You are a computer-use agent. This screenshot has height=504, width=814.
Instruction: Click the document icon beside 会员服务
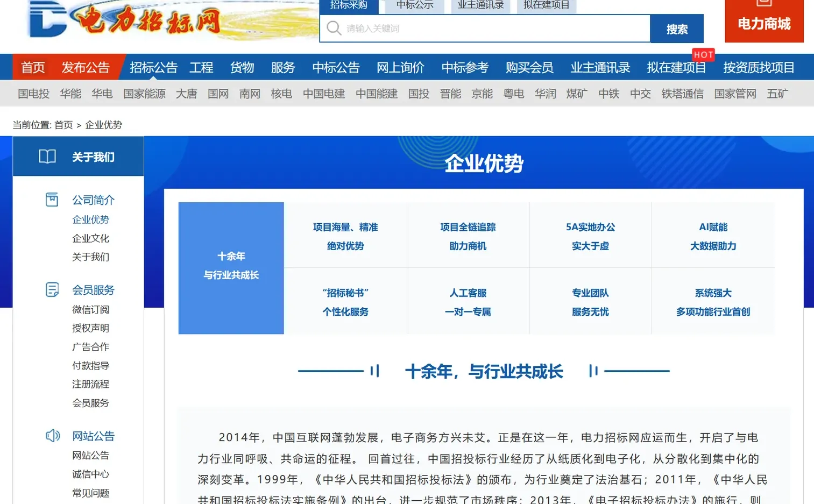point(52,289)
